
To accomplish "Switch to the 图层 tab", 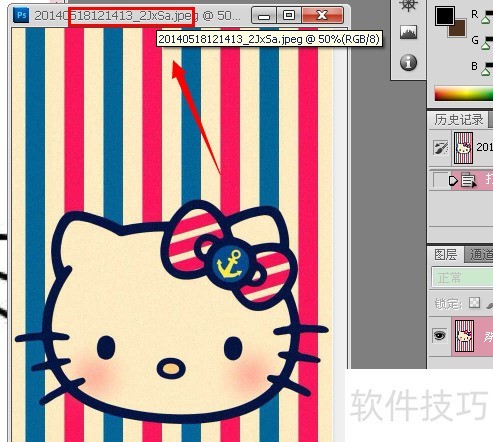I will click(445, 255).
